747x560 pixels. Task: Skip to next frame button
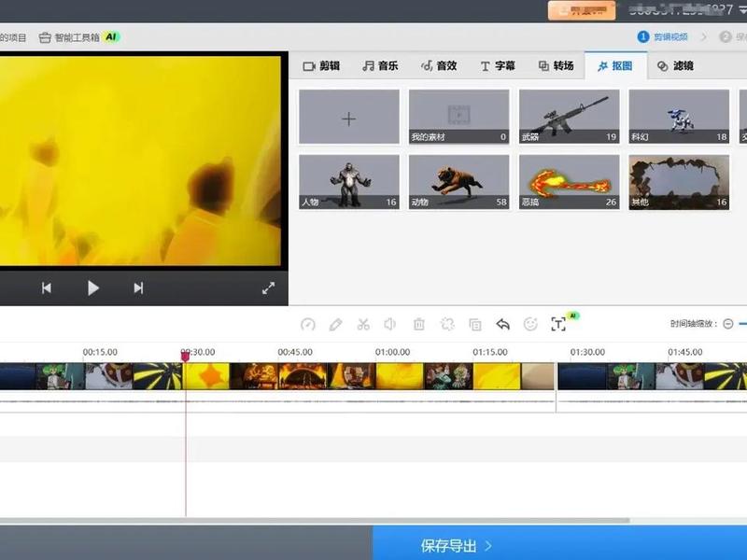138,288
